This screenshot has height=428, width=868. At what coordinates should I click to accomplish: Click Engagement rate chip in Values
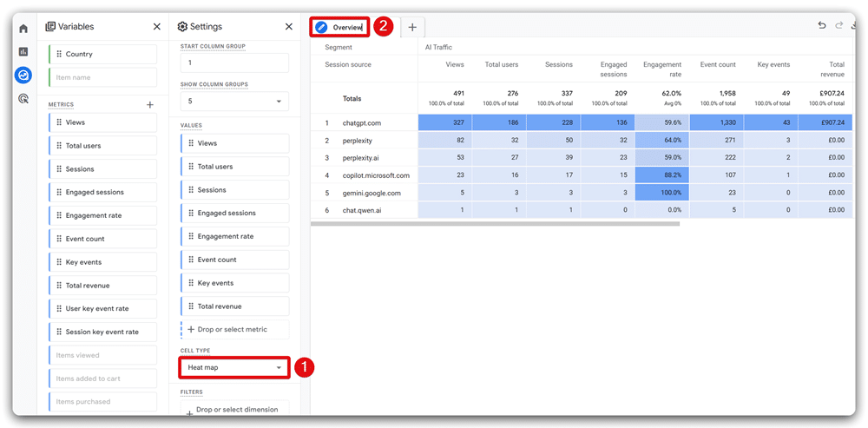(234, 236)
